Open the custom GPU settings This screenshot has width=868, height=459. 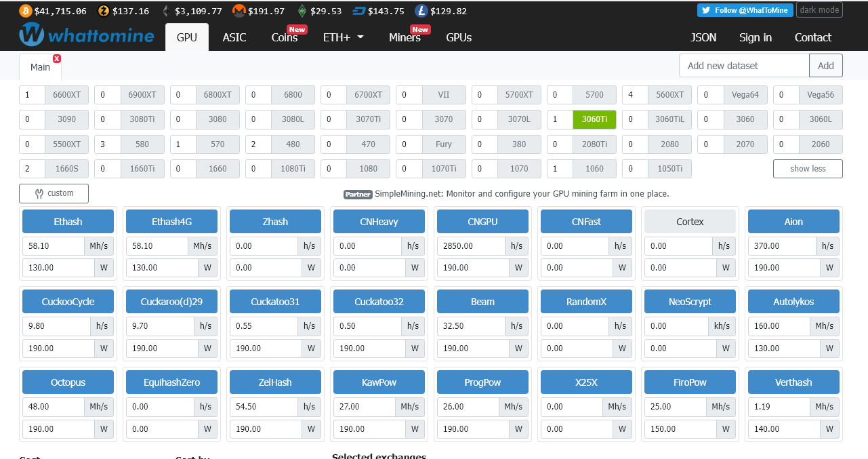click(x=54, y=193)
